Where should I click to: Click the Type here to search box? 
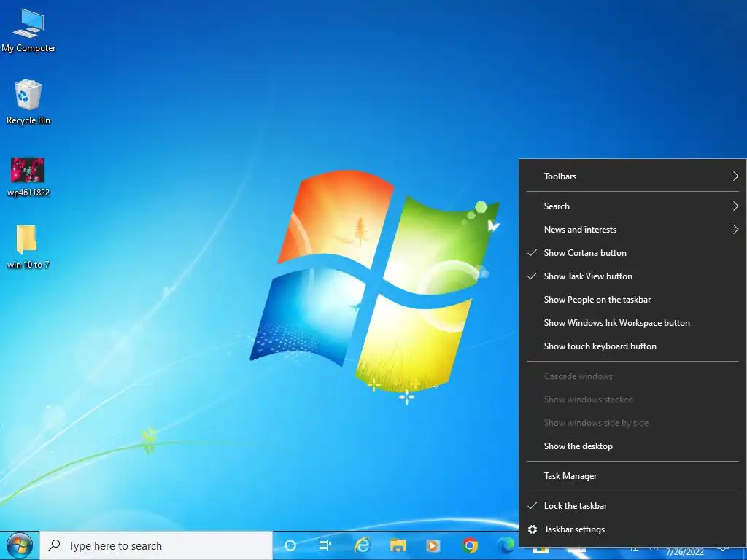(x=156, y=545)
